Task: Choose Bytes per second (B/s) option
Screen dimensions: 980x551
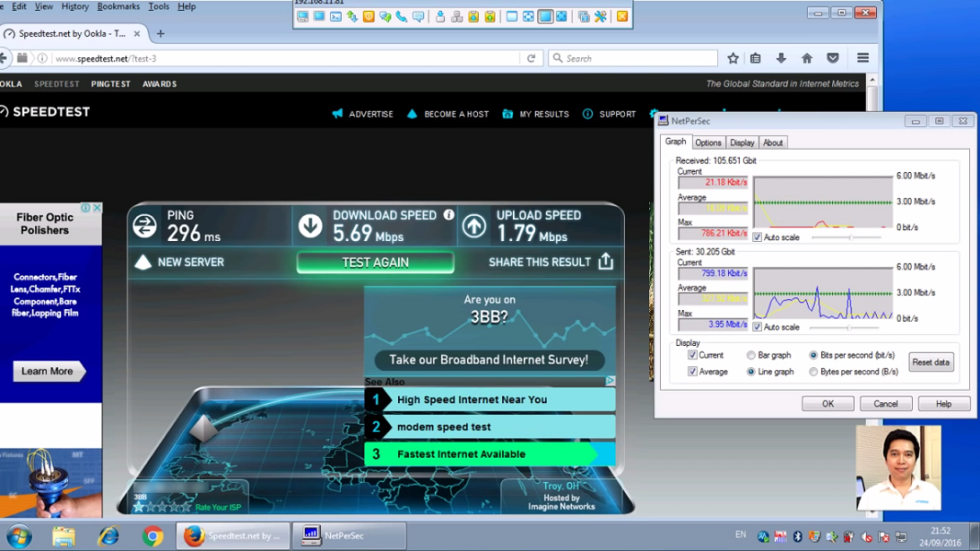Action: click(813, 372)
